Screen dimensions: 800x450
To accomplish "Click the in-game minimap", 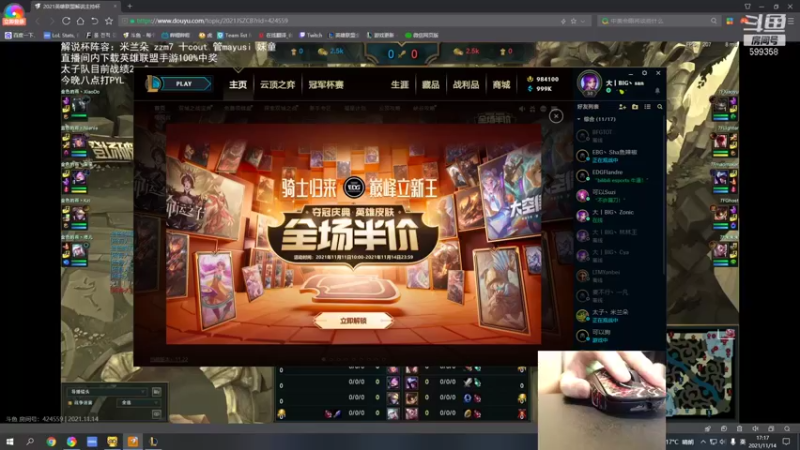I will [702, 373].
